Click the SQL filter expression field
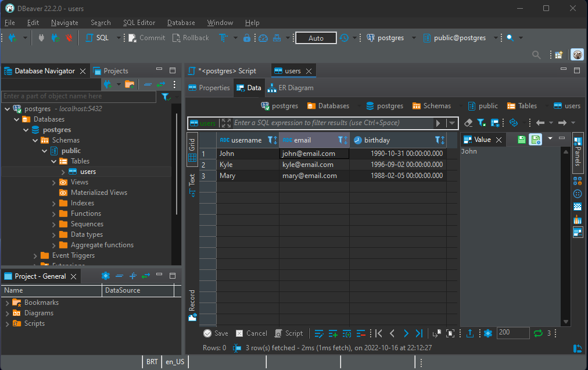Image resolution: width=588 pixels, height=370 pixels. click(332, 123)
